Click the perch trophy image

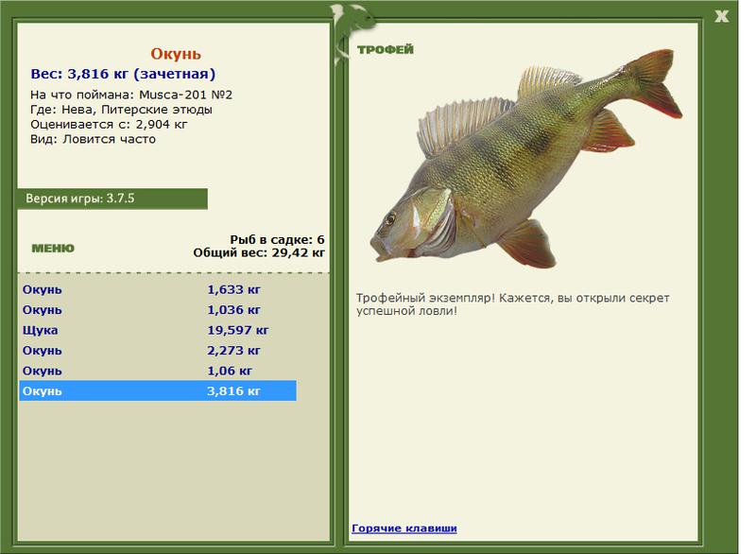tap(525, 159)
